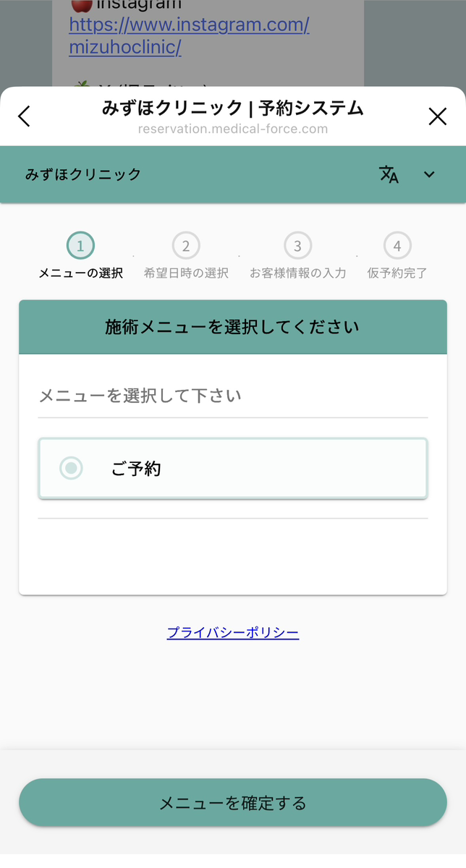
Task: Open the プライバシーポリシー link
Action: (x=232, y=633)
